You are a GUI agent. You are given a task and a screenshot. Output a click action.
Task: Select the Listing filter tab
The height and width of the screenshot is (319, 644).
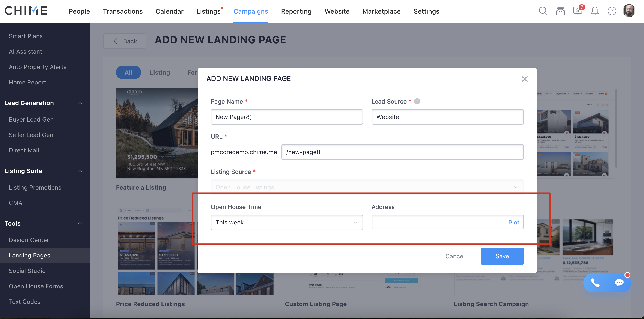(x=160, y=72)
